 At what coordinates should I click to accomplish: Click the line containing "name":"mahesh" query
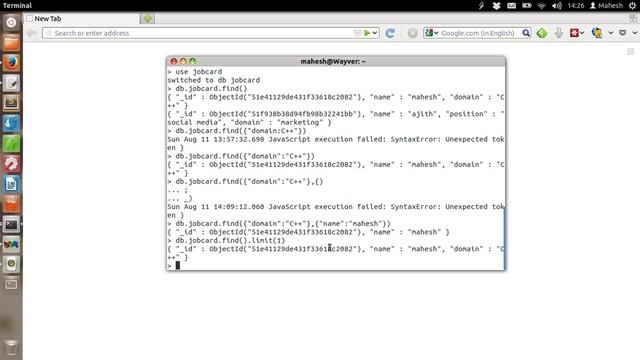coord(279,224)
